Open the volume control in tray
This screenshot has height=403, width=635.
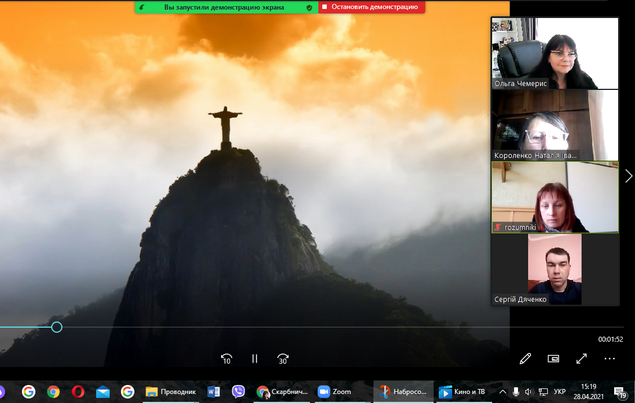point(528,392)
